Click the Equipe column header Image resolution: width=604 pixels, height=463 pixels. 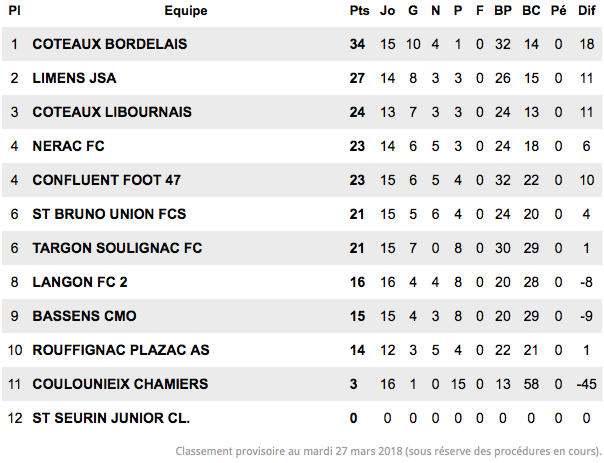click(x=186, y=10)
